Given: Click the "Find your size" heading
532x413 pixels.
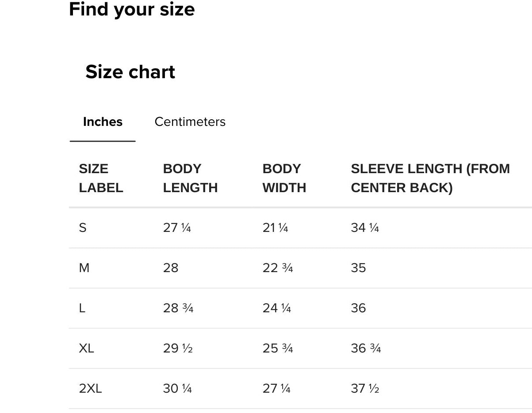Looking at the screenshot, I should coord(132,10).
